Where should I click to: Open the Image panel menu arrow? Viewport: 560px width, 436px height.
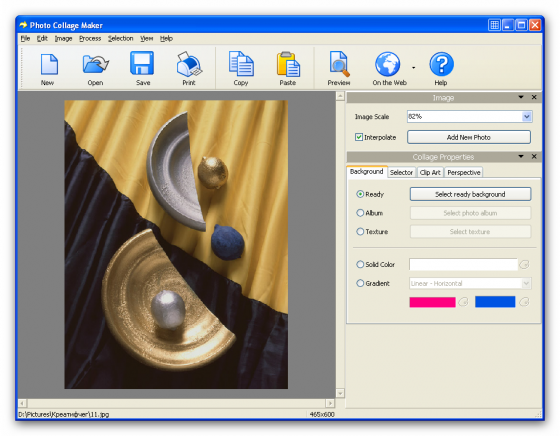[521, 97]
